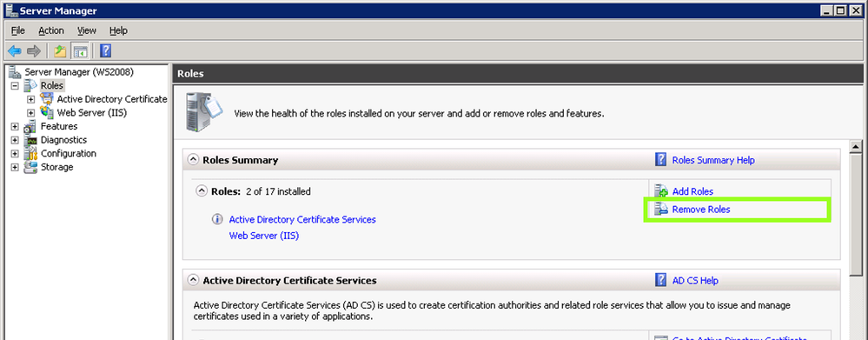Open Help via blue question mark toolbar icon

point(106,51)
